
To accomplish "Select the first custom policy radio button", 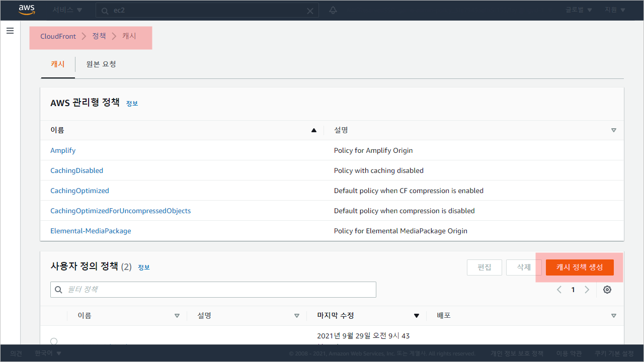I will coord(54,341).
